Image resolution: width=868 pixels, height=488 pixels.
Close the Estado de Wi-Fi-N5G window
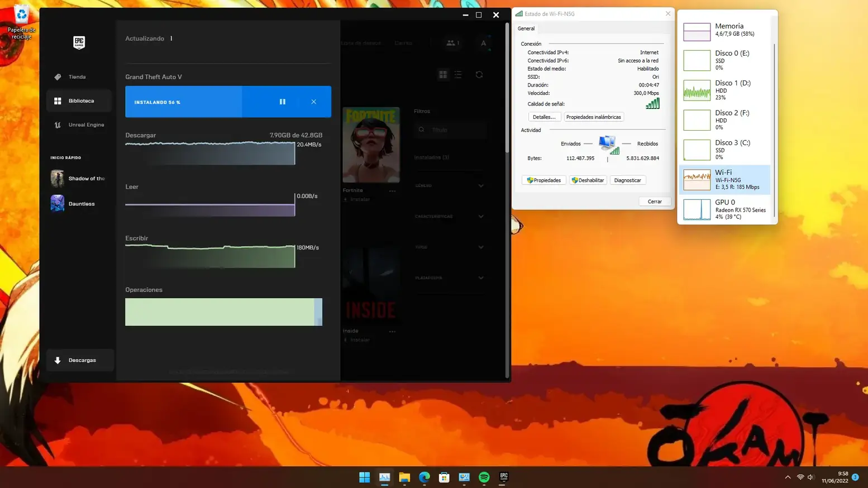(667, 13)
